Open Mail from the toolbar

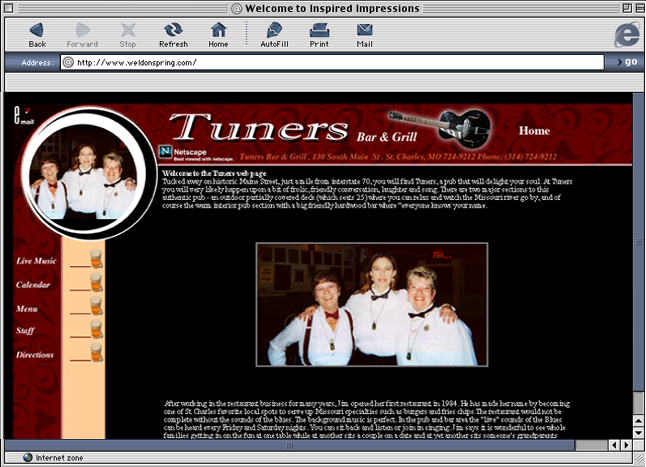tap(364, 34)
